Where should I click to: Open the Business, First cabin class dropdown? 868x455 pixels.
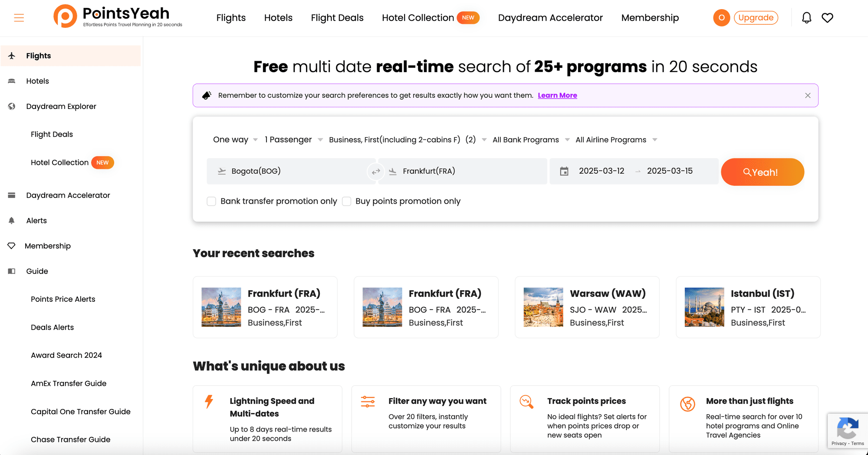(408, 139)
